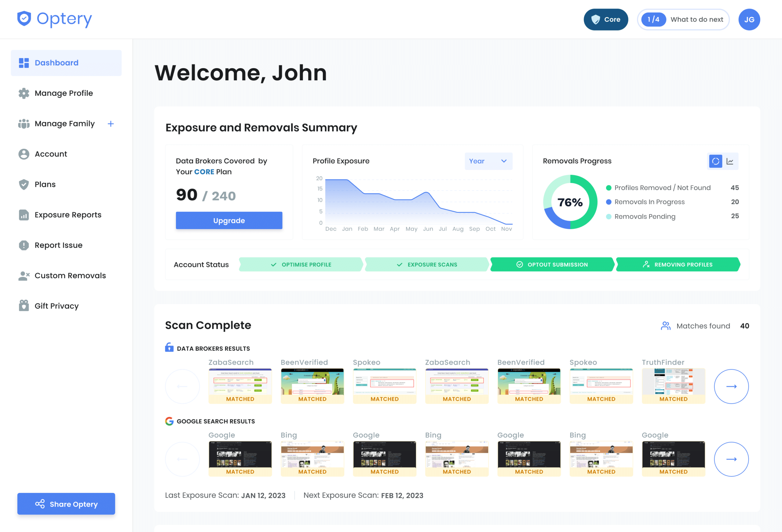Screen dimensions: 782x532
Task: Click next arrow in data brokers carousel
Action: click(x=731, y=386)
